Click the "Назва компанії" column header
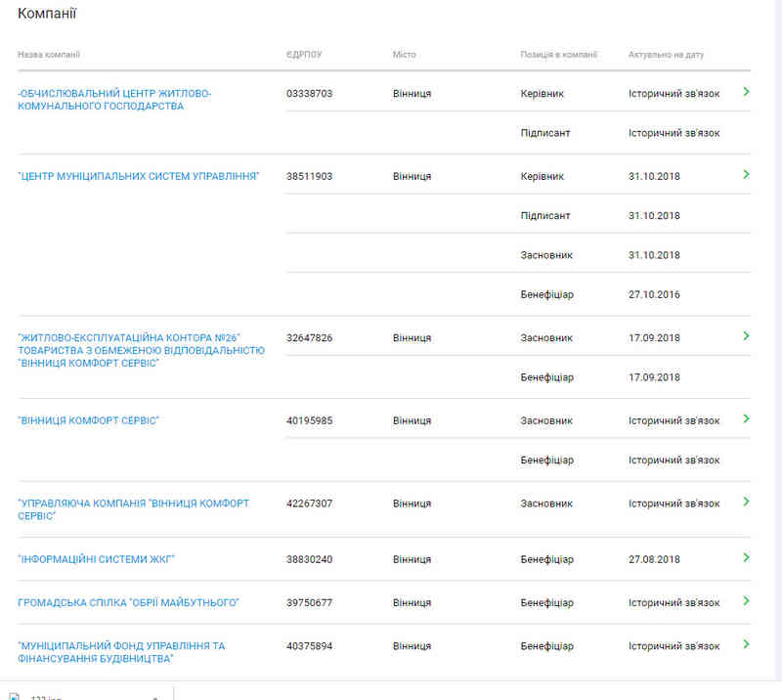The width and height of the screenshot is (782, 700). pyautogui.click(x=49, y=55)
